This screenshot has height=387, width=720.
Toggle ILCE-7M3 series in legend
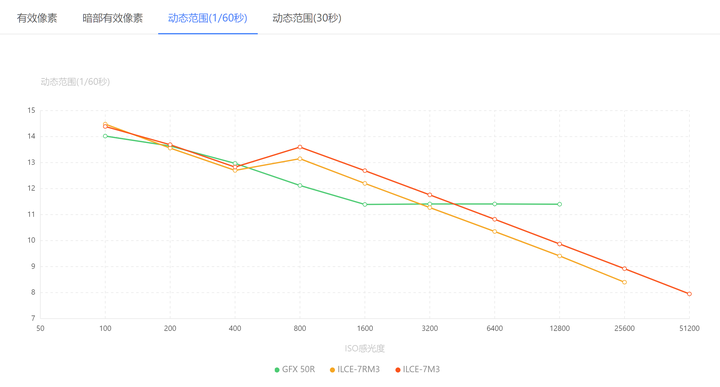[x=417, y=369]
